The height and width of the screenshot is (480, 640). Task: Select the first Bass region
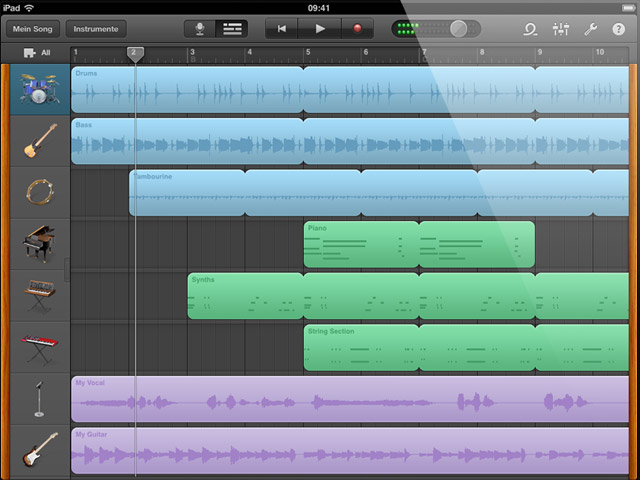click(187, 141)
